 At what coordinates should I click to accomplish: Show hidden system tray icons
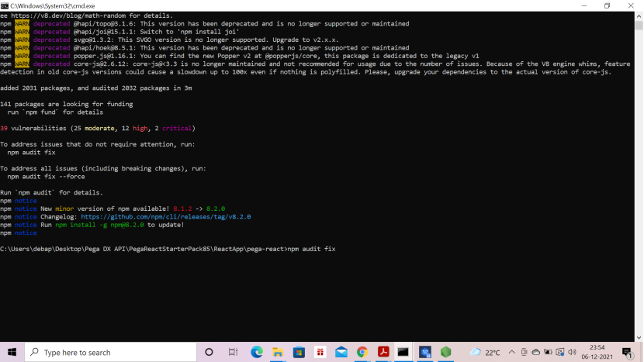click(512, 352)
